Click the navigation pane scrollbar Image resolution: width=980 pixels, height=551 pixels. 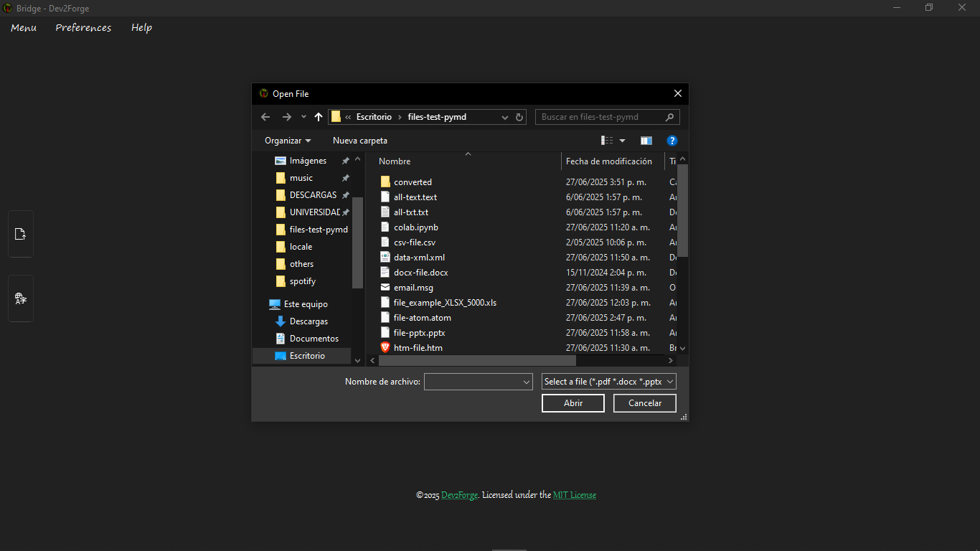[x=357, y=242]
